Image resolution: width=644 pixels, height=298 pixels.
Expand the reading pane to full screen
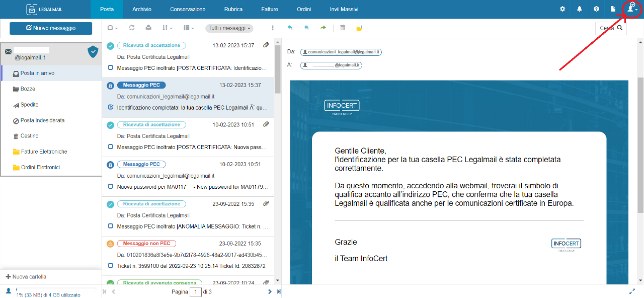632,291
